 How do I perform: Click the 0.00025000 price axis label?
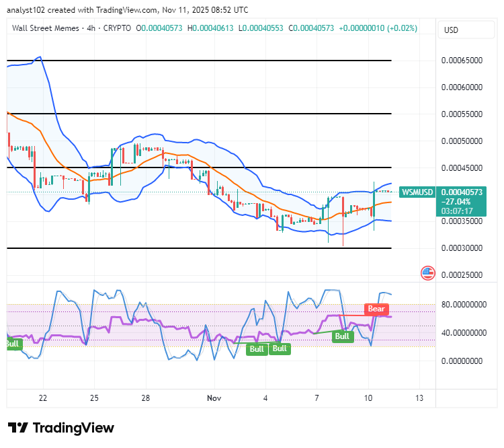point(462,275)
